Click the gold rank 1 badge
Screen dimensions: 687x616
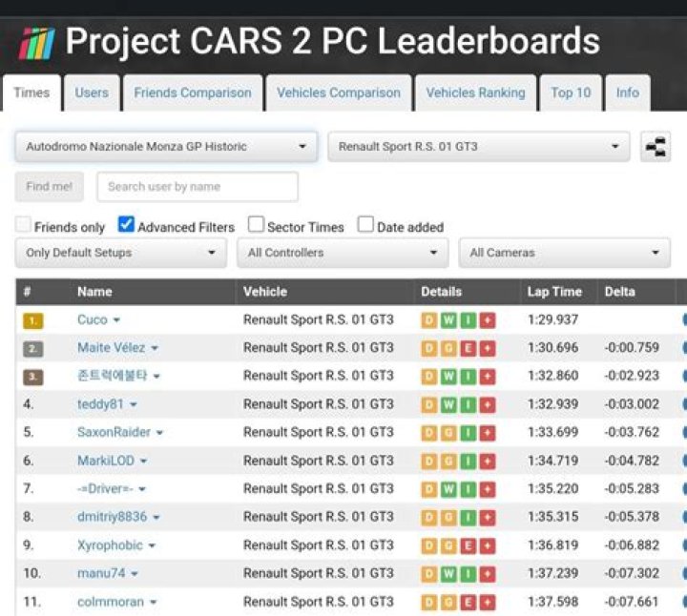[32, 320]
